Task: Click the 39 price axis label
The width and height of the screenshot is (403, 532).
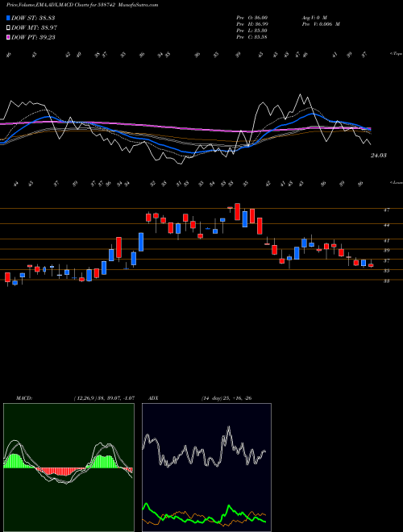Action: pos(386,251)
